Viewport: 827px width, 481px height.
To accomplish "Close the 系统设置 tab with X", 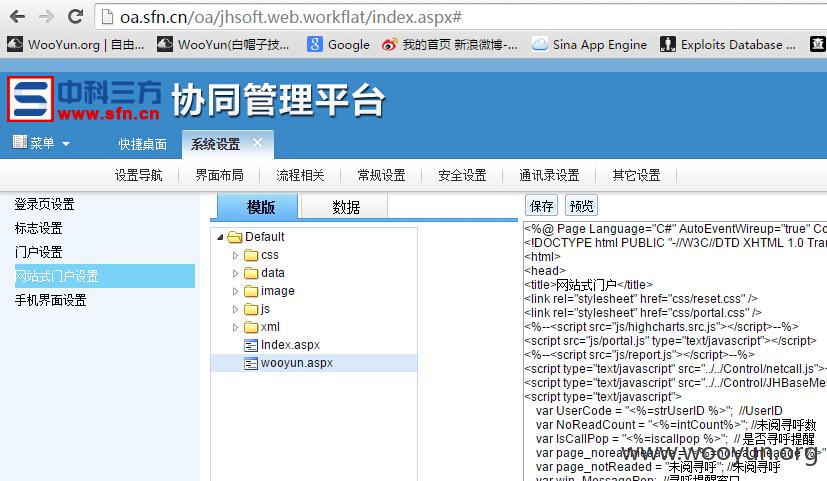I will (257, 143).
